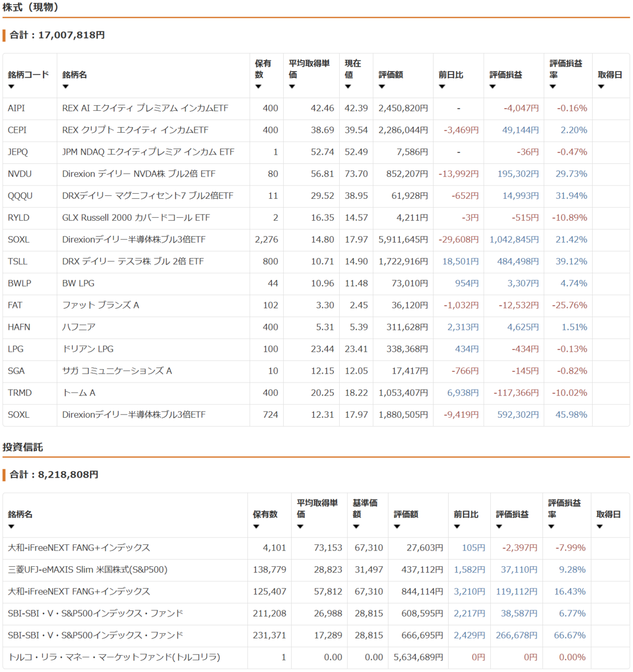Click トーム A stock name

79,393
